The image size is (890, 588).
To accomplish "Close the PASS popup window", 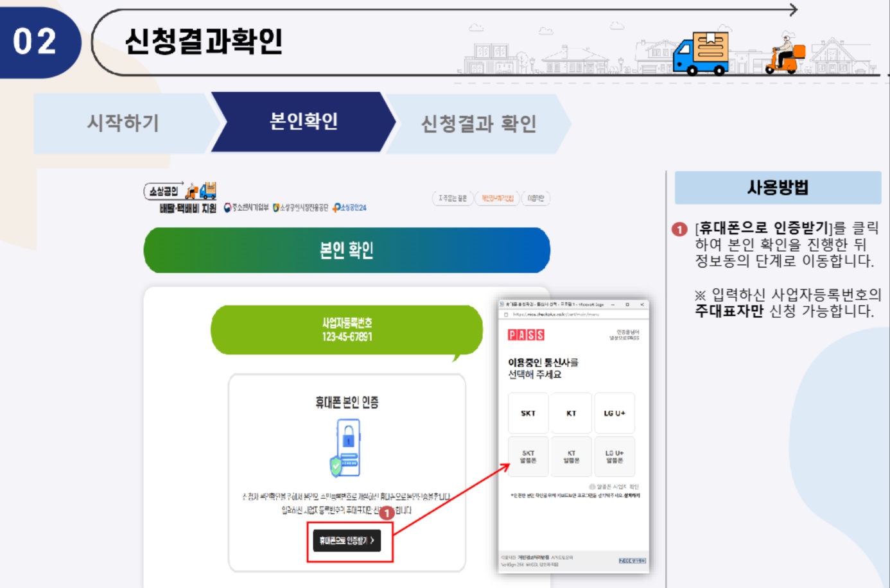I will coord(641,304).
